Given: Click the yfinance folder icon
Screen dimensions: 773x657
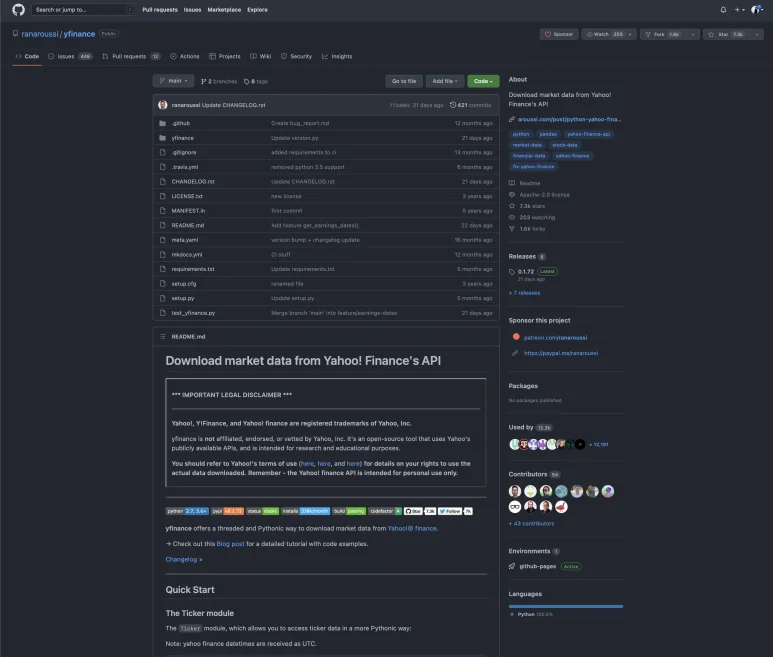Looking at the screenshot, I should 162,137.
